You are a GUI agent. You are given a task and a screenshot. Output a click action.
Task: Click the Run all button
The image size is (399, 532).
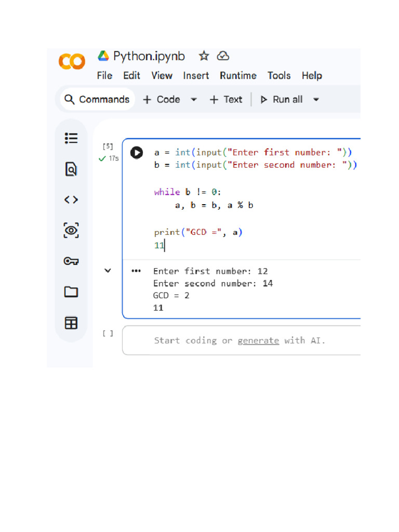pos(281,99)
